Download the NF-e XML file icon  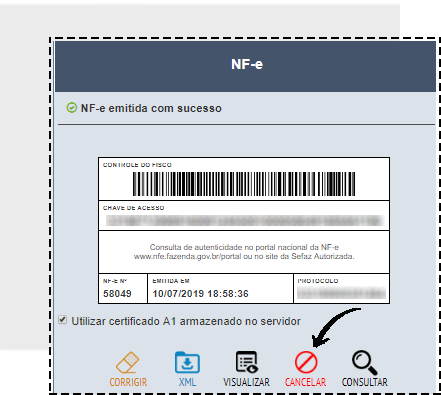click(x=187, y=362)
